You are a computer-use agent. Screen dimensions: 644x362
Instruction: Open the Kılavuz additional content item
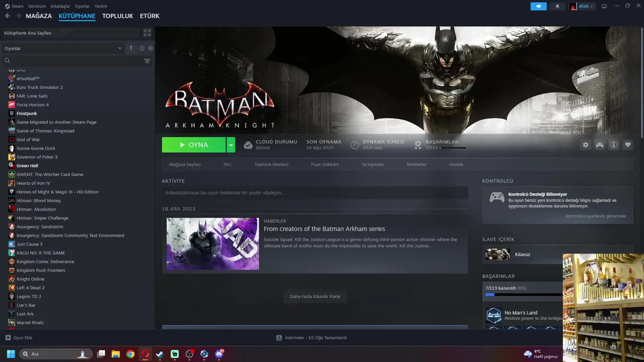coord(523,254)
